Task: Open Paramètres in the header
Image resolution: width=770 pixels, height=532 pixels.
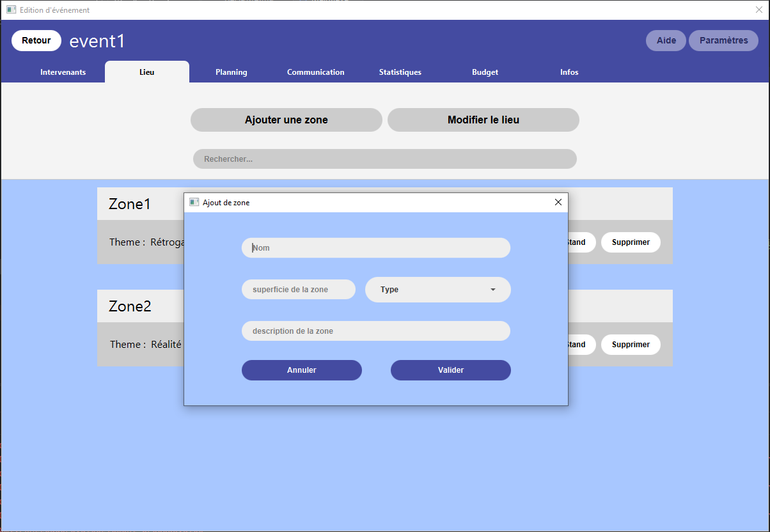Action: click(x=724, y=40)
